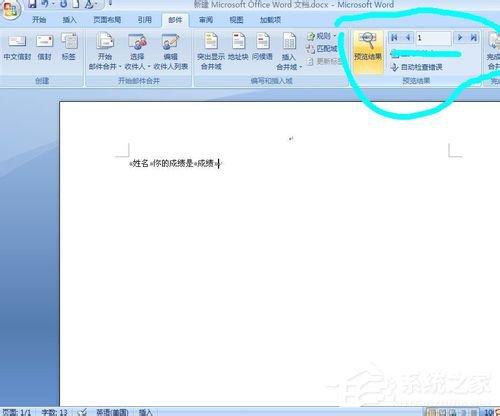
Task: Click the 完成并合并 icon at ribbon edge
Action: 494,50
